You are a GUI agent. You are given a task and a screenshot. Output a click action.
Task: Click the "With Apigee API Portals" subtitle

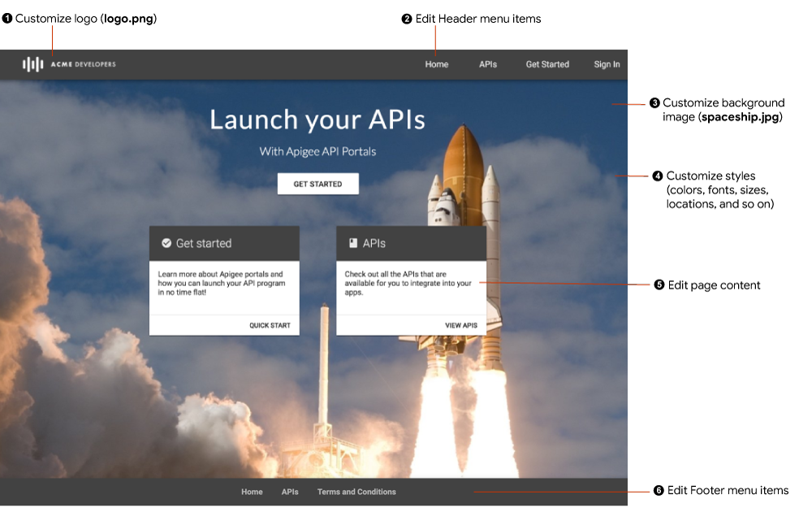click(317, 151)
